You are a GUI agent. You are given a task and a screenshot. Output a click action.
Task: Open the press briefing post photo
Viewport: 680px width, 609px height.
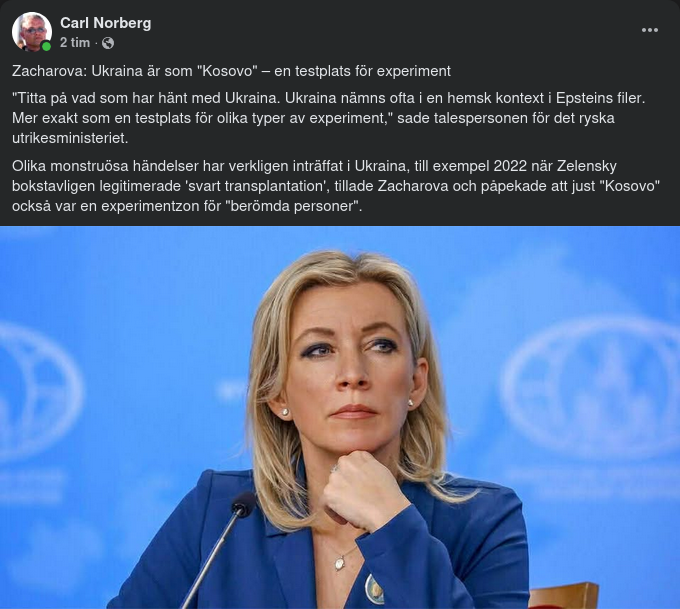[340, 417]
